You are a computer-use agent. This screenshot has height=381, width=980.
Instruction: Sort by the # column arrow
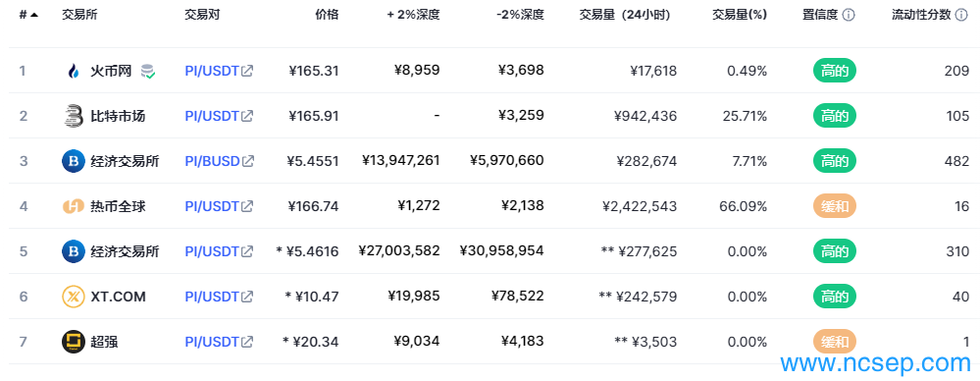[x=33, y=15]
